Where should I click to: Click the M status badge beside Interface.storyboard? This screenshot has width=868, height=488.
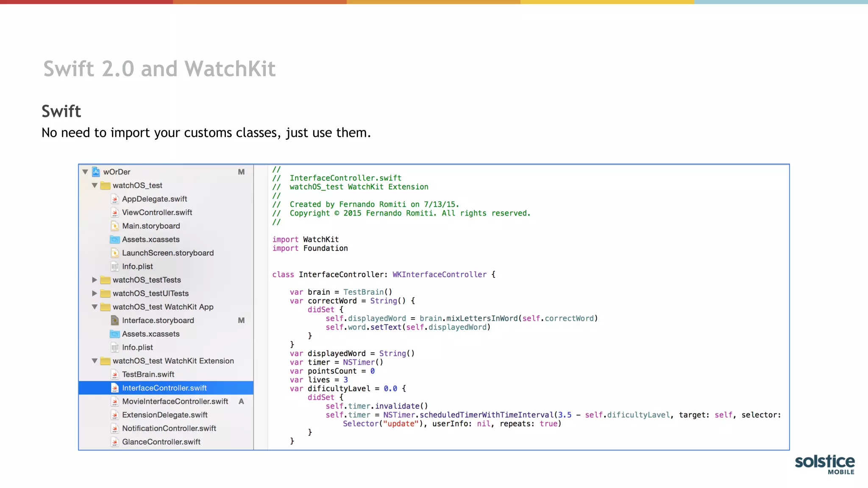(241, 321)
